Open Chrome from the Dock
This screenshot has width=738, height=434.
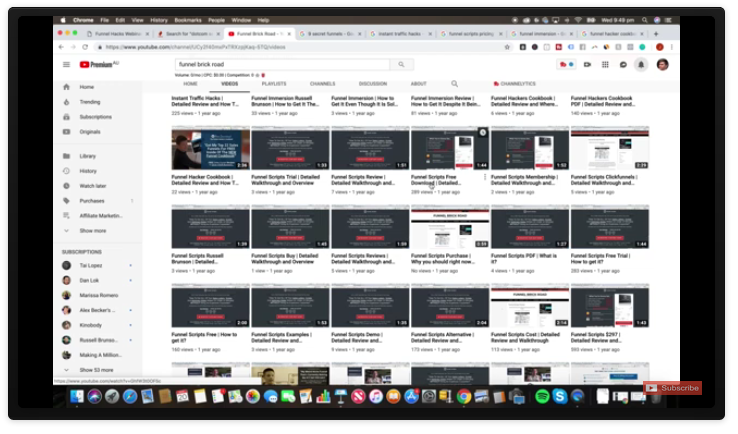click(x=464, y=397)
